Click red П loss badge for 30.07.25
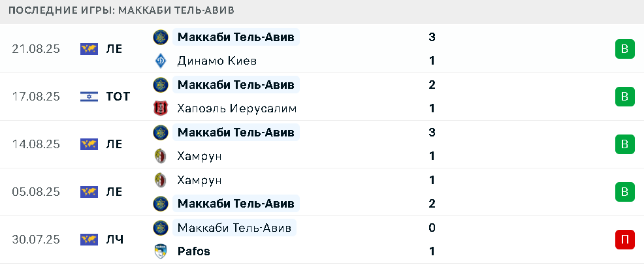Screen dimensions: 644x269 click(x=624, y=240)
